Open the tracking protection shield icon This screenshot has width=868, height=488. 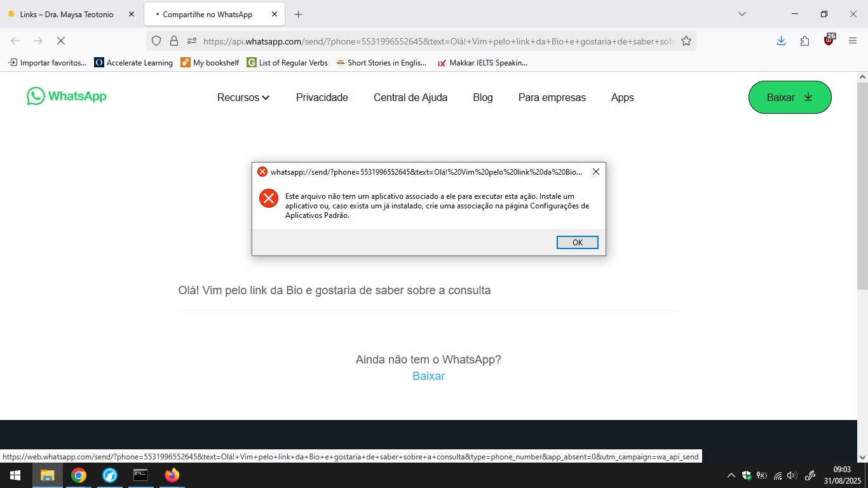156,41
